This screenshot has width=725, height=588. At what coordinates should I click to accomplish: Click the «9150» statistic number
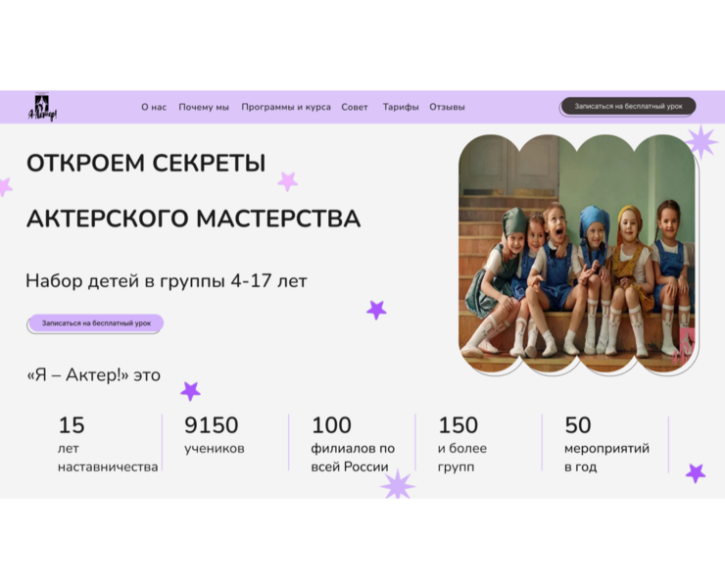212,424
